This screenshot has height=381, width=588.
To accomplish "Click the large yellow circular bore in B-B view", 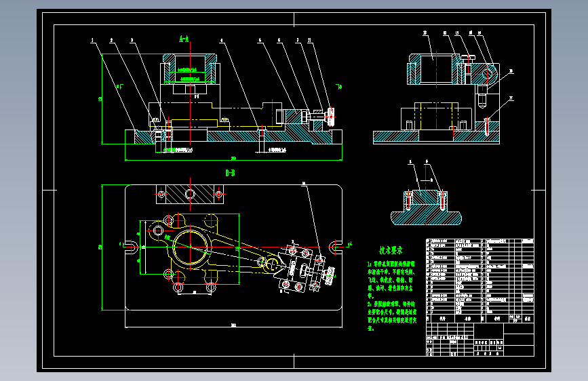I will click(190, 247).
